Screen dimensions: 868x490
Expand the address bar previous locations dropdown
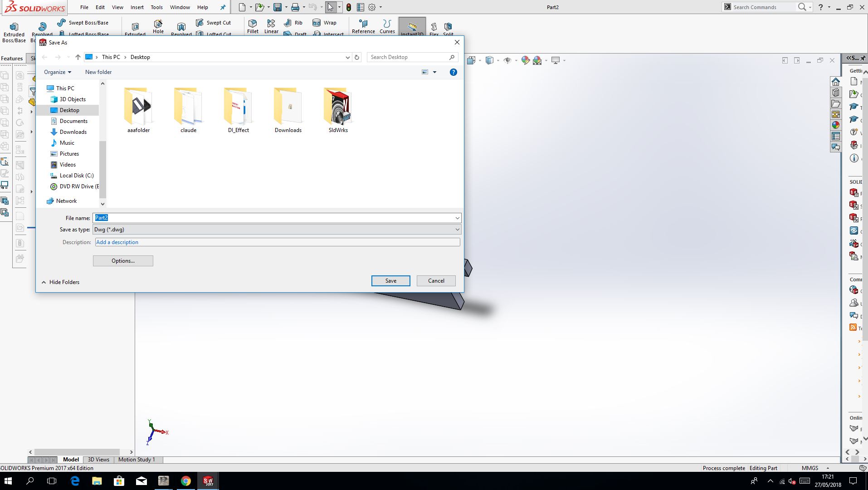click(347, 57)
